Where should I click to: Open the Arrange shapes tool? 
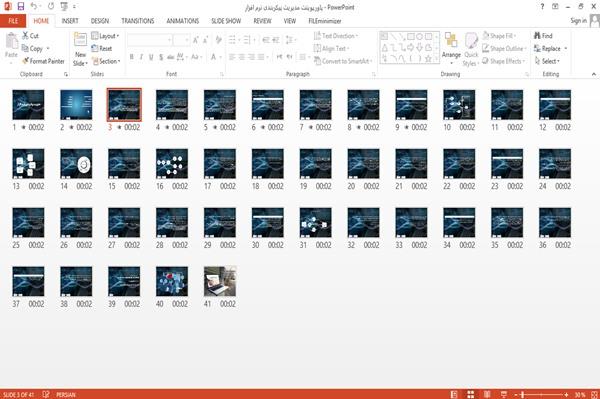pos(451,49)
